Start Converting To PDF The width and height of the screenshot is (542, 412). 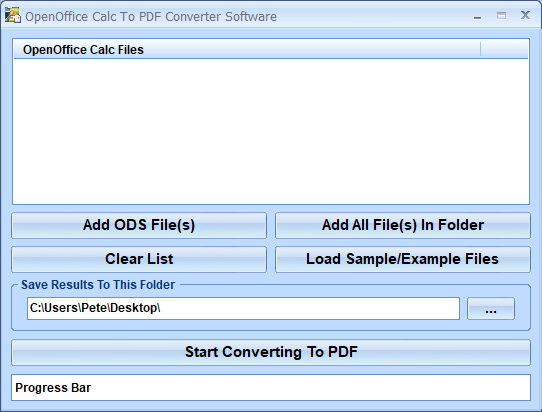pyautogui.click(x=271, y=352)
